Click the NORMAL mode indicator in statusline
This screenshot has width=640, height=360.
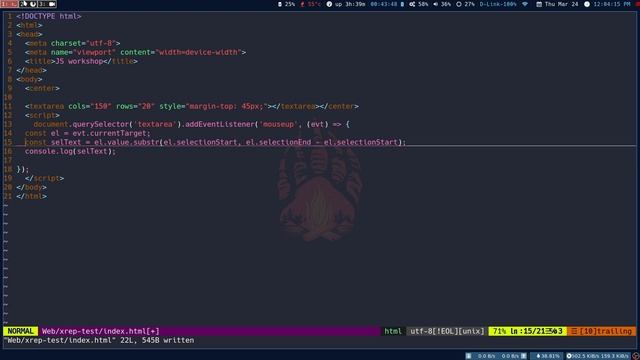point(20,331)
